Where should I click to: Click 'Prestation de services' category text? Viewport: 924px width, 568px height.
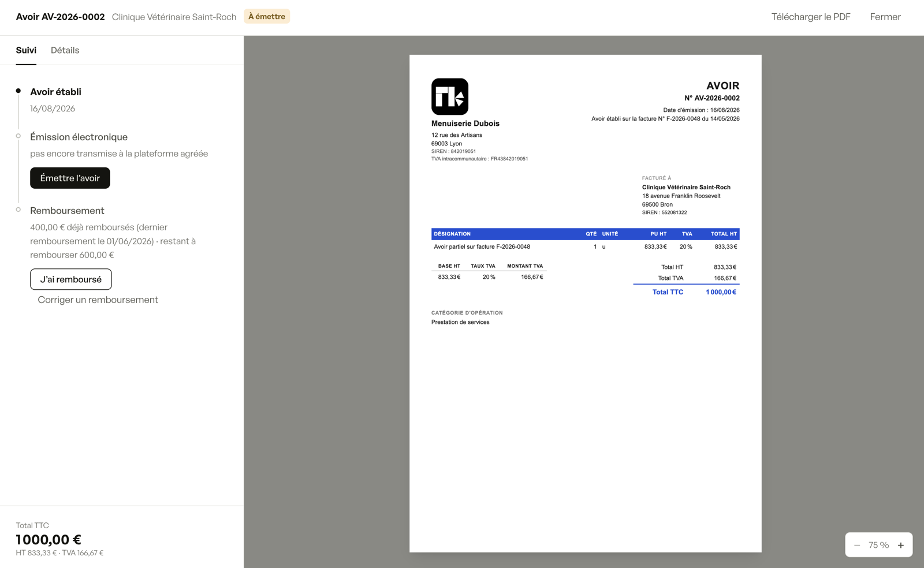[460, 322]
